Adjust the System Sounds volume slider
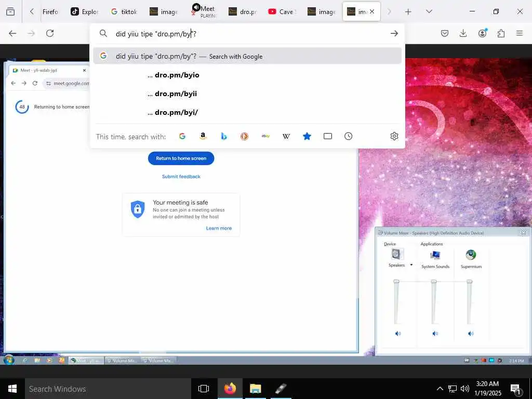This screenshot has width=532, height=399. pyautogui.click(x=434, y=282)
